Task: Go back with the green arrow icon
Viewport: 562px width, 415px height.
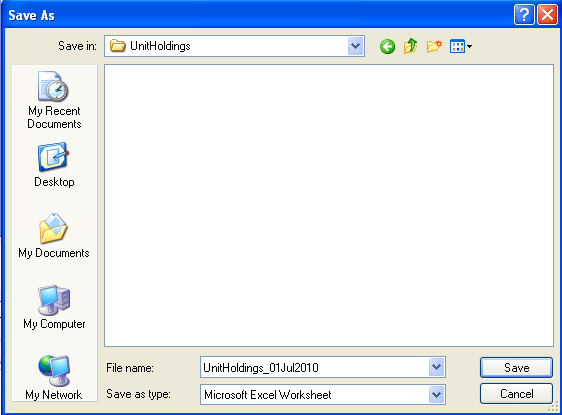Action: [x=387, y=47]
